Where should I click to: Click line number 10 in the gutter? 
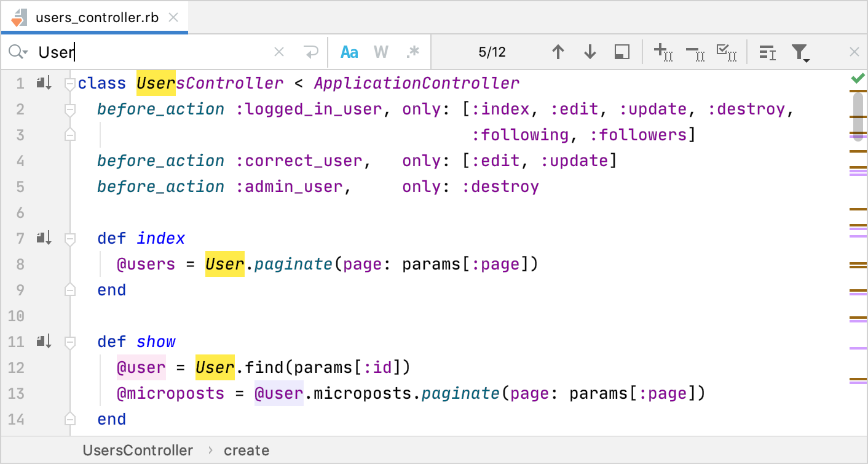17,316
